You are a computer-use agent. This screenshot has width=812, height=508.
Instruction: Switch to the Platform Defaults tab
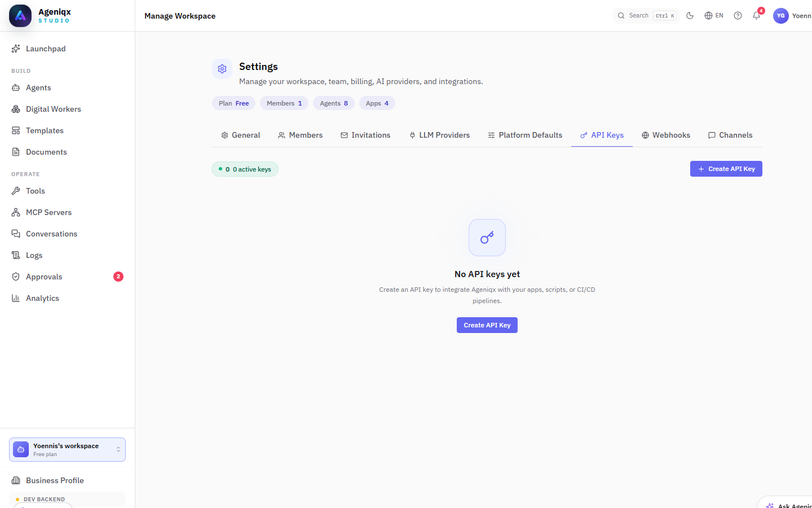click(x=525, y=135)
